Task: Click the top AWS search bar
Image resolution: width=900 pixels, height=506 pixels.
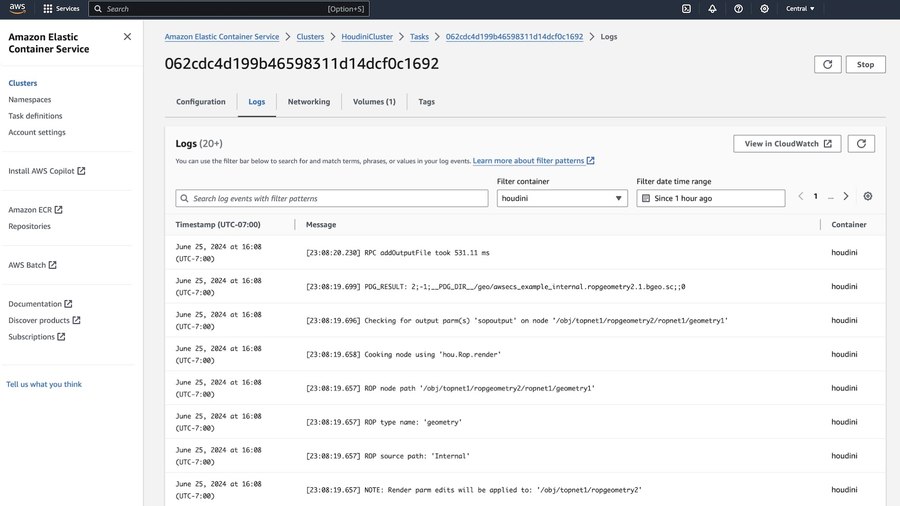Action: (x=229, y=9)
